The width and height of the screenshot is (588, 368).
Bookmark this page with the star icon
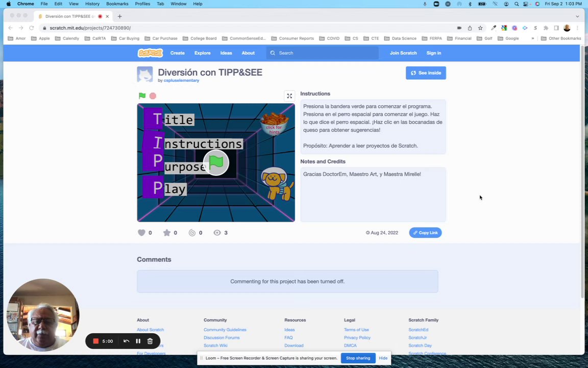pyautogui.click(x=480, y=28)
